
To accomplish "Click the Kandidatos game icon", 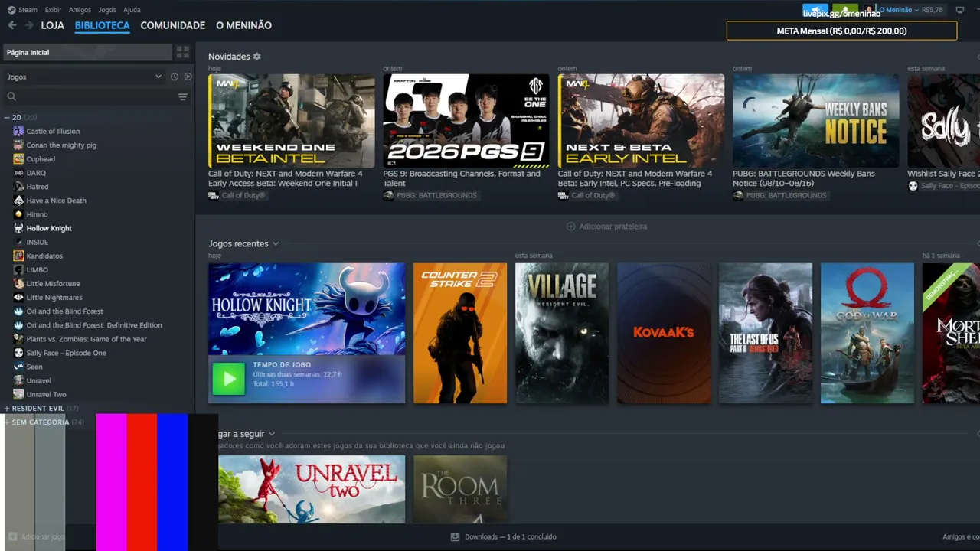I will (x=18, y=256).
